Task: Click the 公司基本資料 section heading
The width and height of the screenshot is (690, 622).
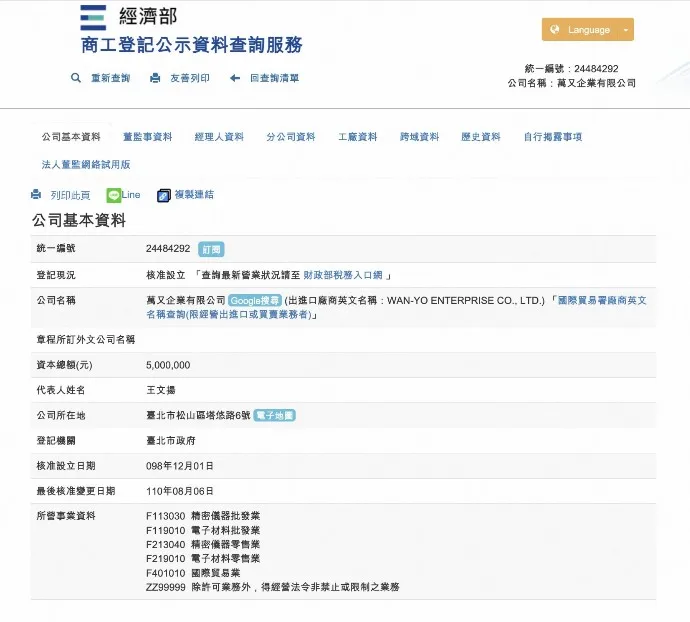Action: (79, 220)
